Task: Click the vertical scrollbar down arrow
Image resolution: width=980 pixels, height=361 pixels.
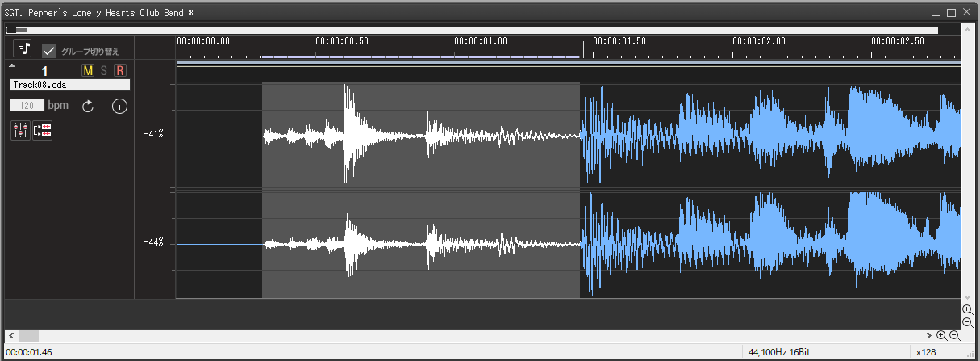Action: [x=968, y=296]
